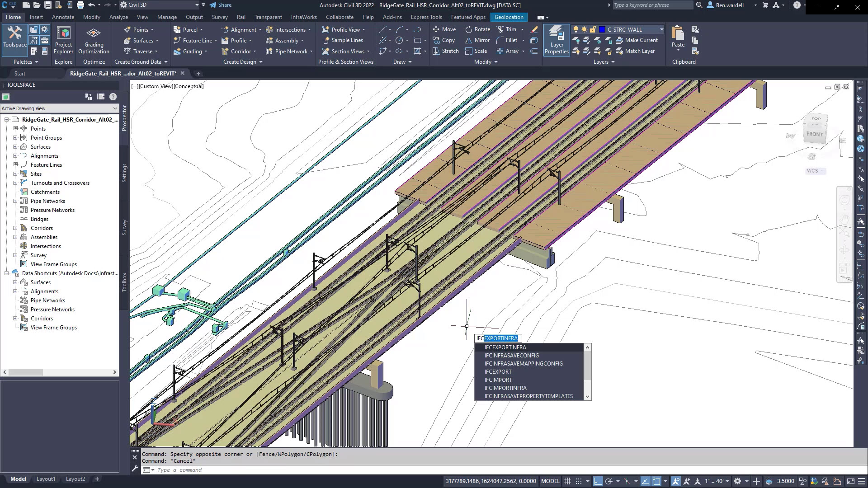The width and height of the screenshot is (868, 488).
Task: Switch to the Layout1 tab
Action: [x=46, y=479]
